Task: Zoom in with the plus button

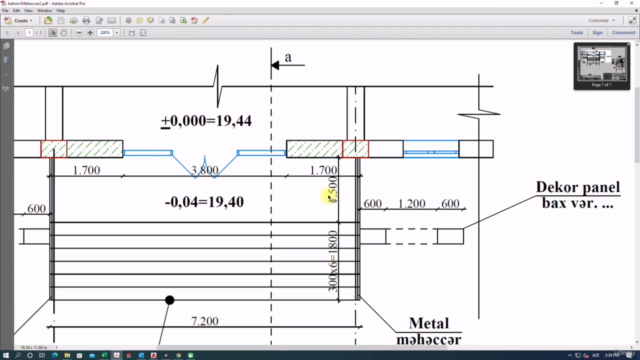Action: coord(90,33)
